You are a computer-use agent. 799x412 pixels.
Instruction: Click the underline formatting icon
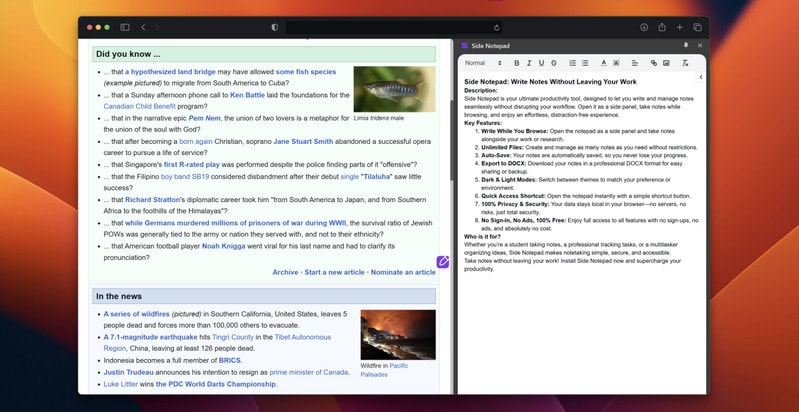tap(541, 63)
